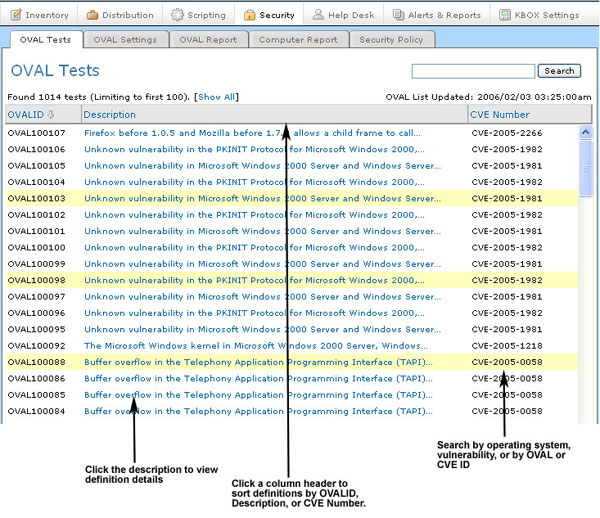The width and height of the screenshot is (600, 518).
Task: Click the scrollbar up arrow
Action: (585, 132)
